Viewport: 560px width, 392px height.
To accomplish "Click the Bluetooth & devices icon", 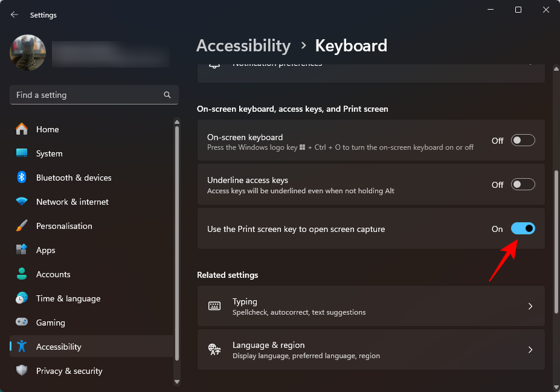I will [x=22, y=178].
